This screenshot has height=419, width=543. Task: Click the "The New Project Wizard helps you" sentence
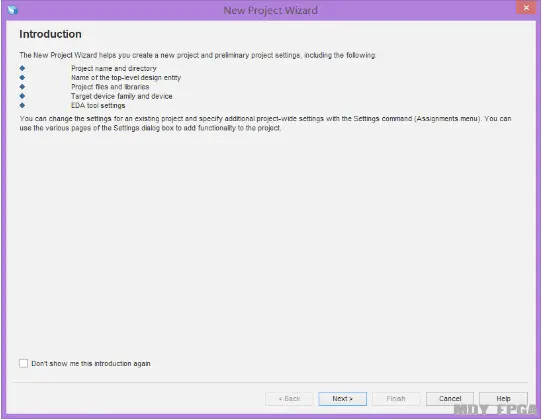point(197,55)
